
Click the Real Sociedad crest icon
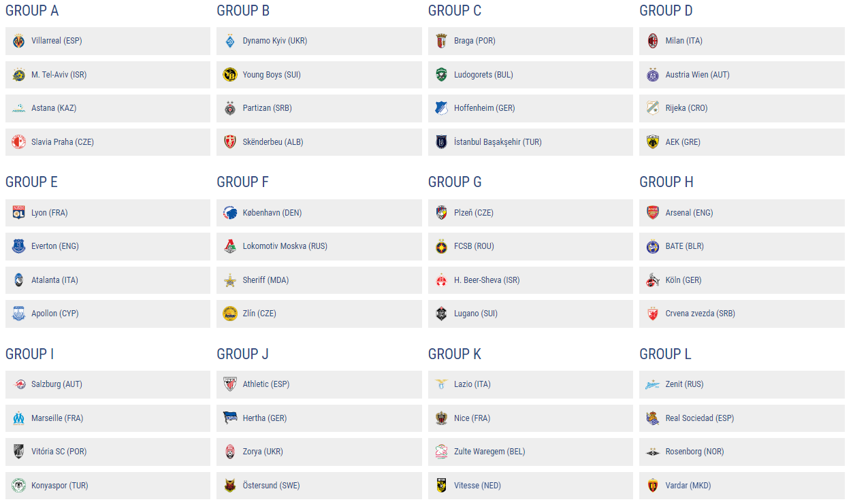click(x=653, y=418)
